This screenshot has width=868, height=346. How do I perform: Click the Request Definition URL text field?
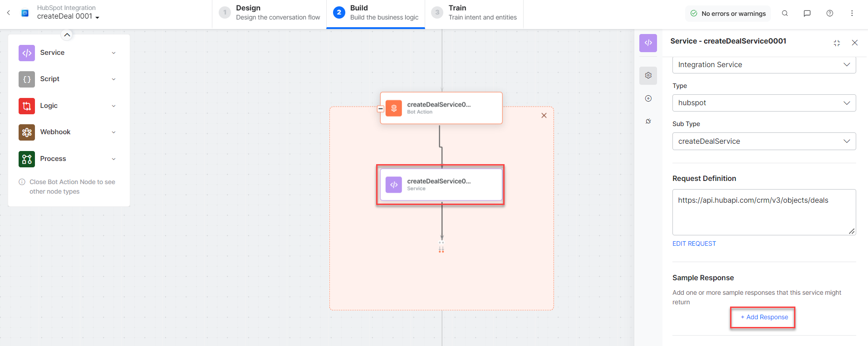(764, 212)
